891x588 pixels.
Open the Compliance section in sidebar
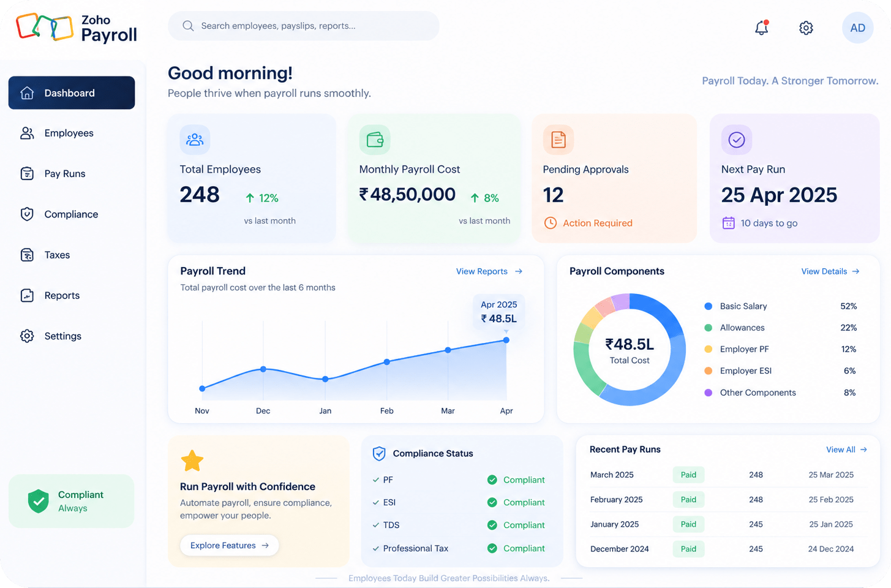click(x=72, y=214)
